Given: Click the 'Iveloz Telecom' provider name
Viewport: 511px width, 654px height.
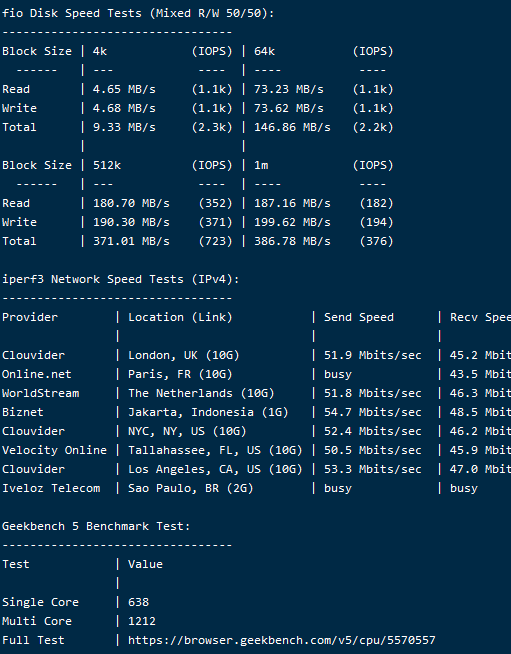Looking at the screenshot, I should point(51,488).
